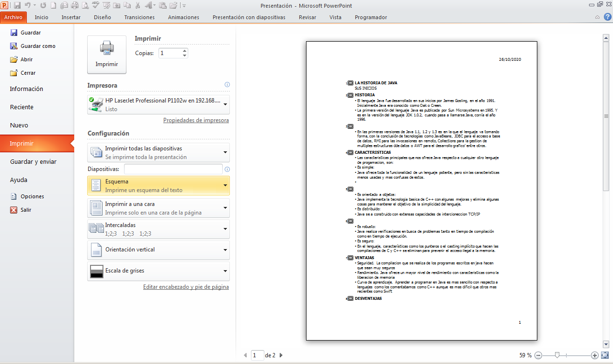This screenshot has height=364, width=613.
Task: Open Imprimir todas las diapositivas dropdown
Action: click(x=158, y=152)
